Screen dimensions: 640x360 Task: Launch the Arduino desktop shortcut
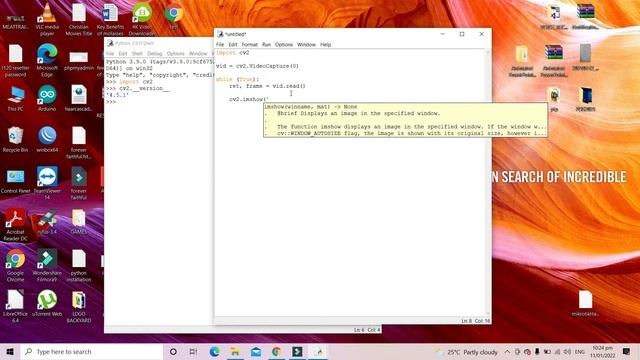(47, 98)
